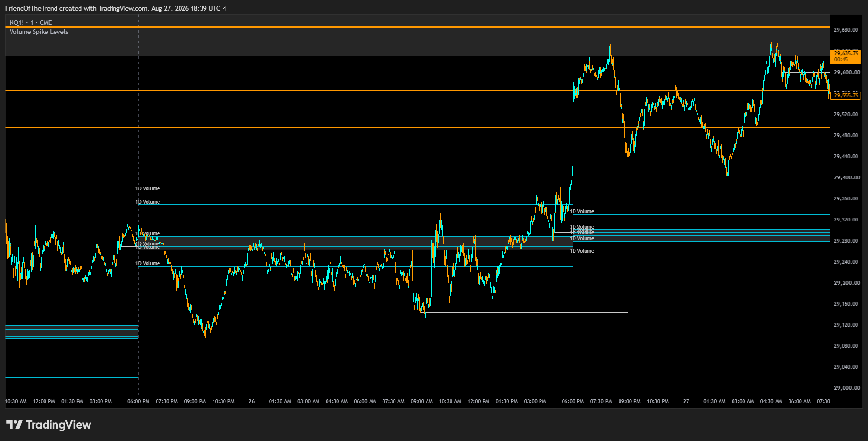Click the 29,320.00 price axis label

(x=846, y=220)
